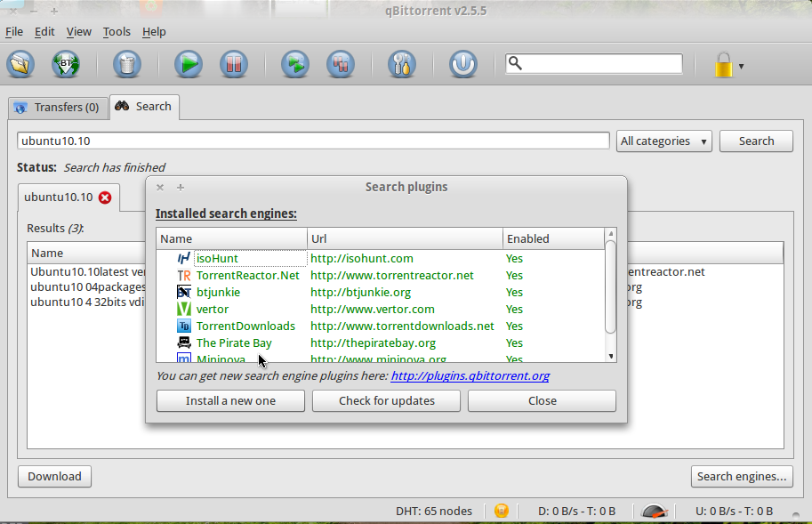Click plugin list scroll down arrow
812x524 pixels.
coord(611,356)
